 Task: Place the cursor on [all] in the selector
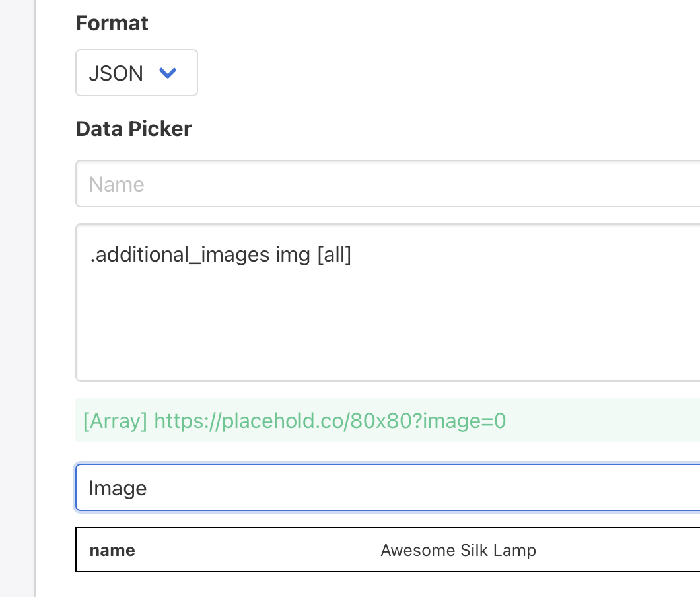[x=334, y=255]
